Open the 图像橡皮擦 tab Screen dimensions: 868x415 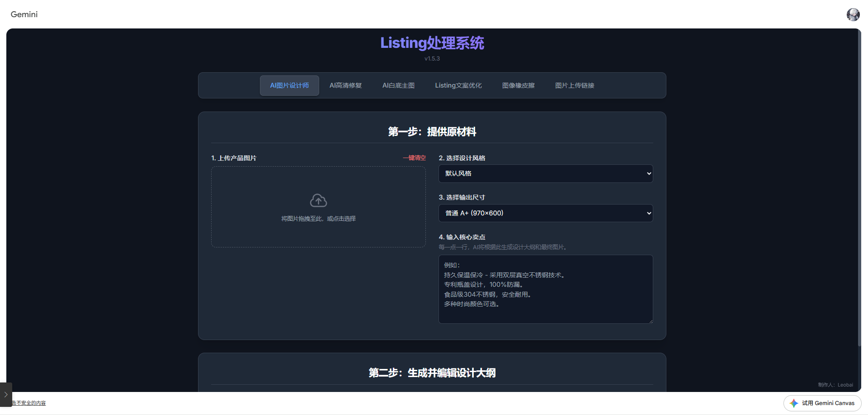click(x=518, y=85)
